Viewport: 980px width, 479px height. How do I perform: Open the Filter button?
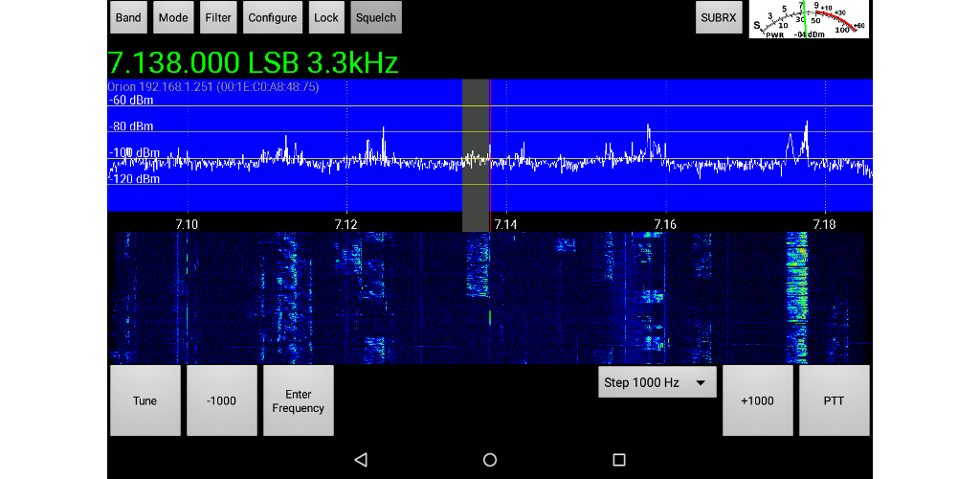tap(218, 17)
